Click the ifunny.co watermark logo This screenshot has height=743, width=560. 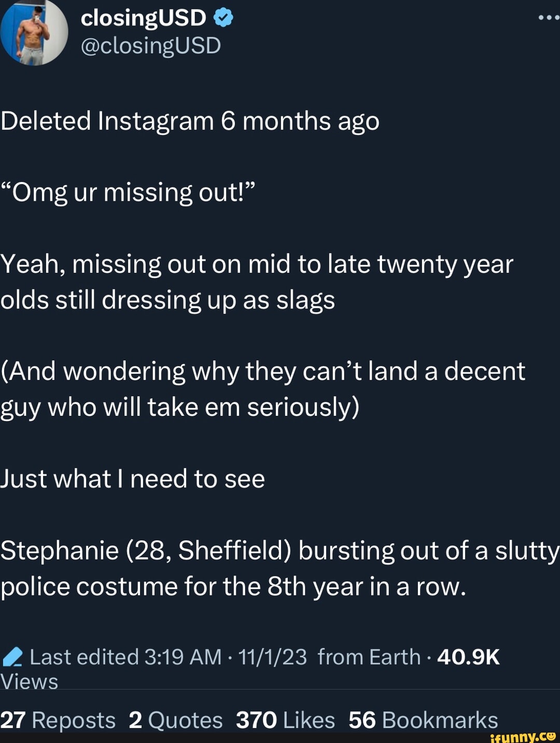tap(523, 736)
